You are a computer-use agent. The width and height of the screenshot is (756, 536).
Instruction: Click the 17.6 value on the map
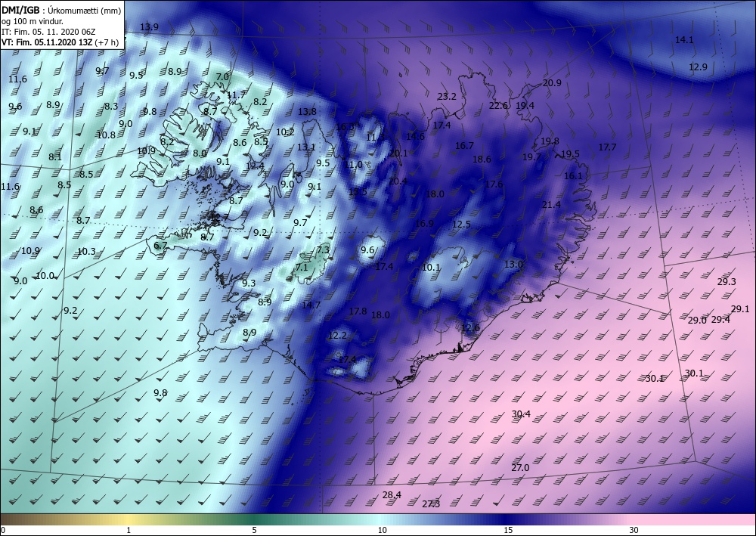tap(494, 184)
